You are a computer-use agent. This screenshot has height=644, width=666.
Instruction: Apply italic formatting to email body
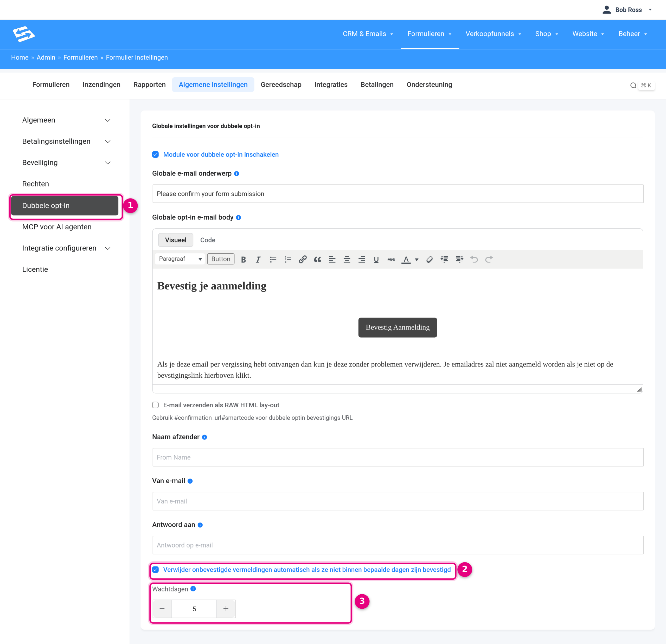coord(258,260)
